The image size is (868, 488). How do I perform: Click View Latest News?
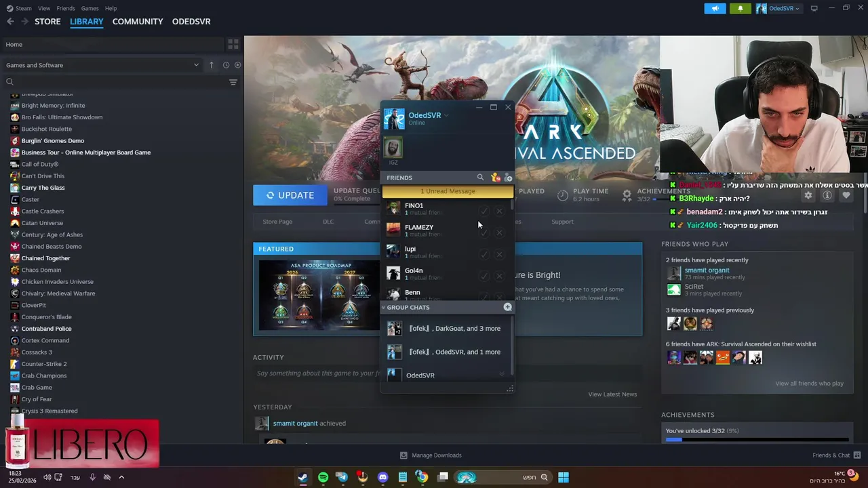612,394
